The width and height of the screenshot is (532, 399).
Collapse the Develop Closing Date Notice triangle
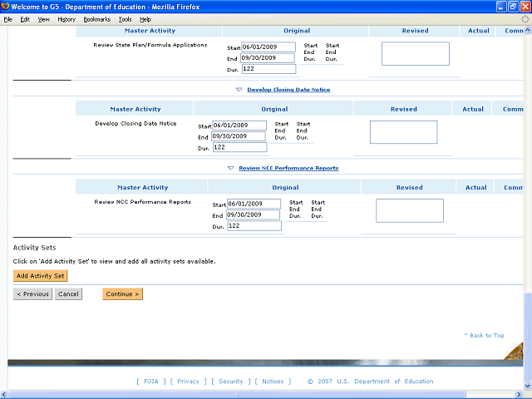[x=239, y=89]
